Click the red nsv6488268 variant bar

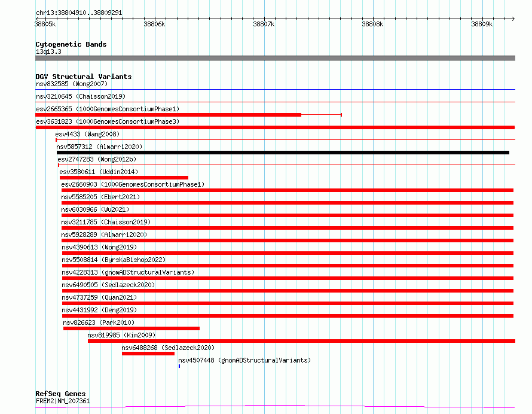[x=148, y=354]
